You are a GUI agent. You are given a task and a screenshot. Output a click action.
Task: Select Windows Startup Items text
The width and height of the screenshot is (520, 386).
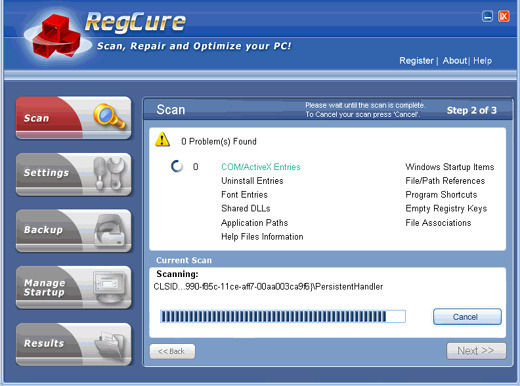pyautogui.click(x=450, y=167)
